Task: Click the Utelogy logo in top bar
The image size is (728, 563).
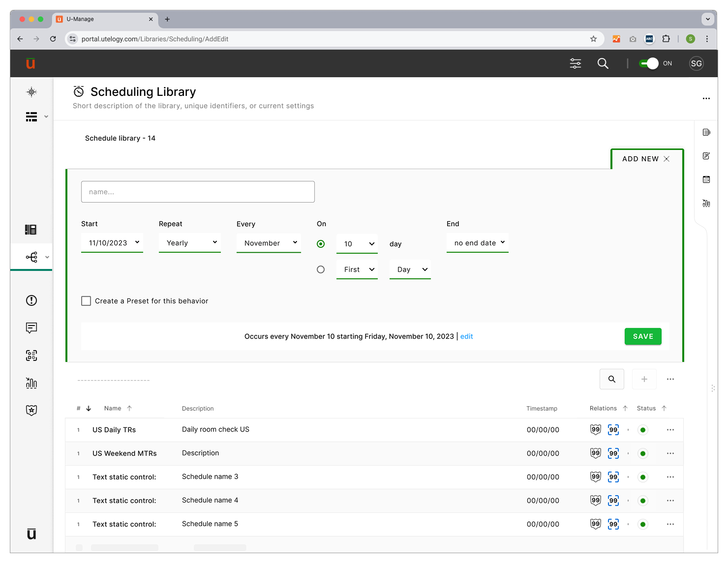Action: pyautogui.click(x=30, y=63)
